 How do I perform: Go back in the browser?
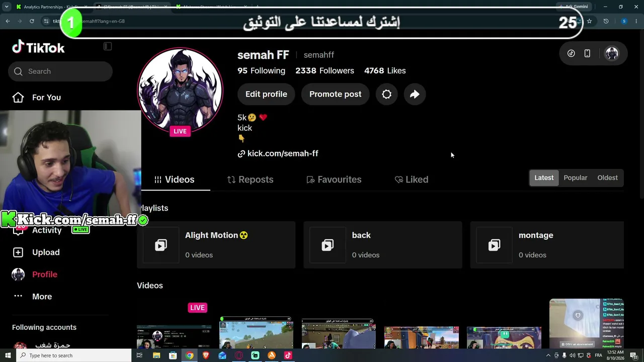point(8,21)
